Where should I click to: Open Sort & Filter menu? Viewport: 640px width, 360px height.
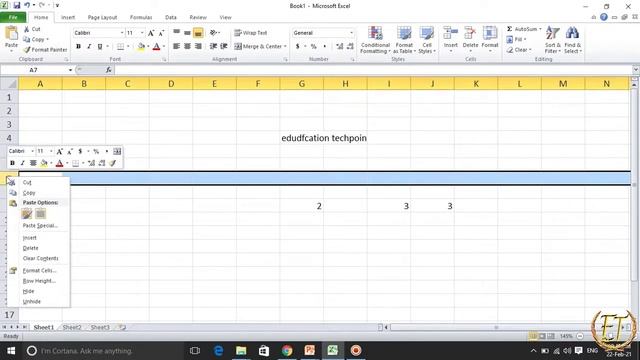point(553,40)
